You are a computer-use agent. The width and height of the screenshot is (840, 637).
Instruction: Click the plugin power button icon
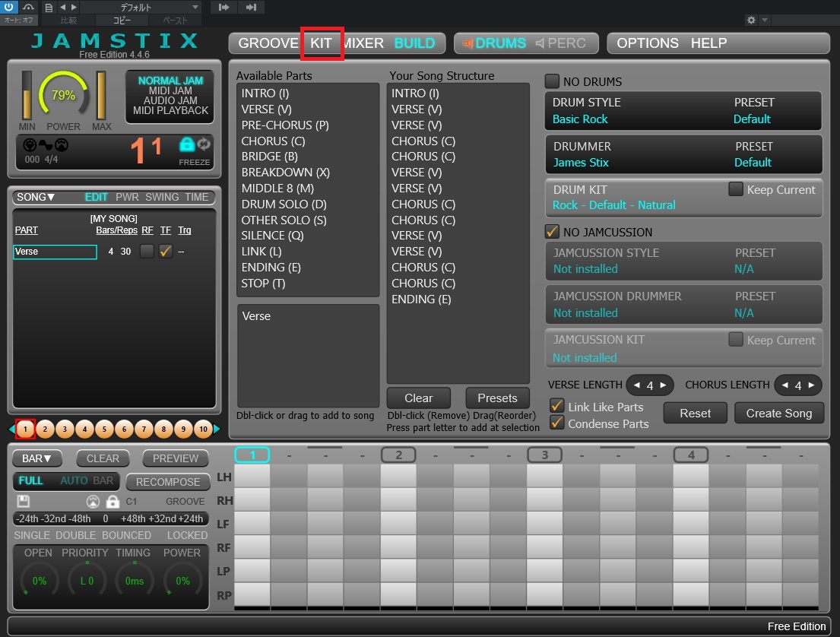[x=9, y=7]
